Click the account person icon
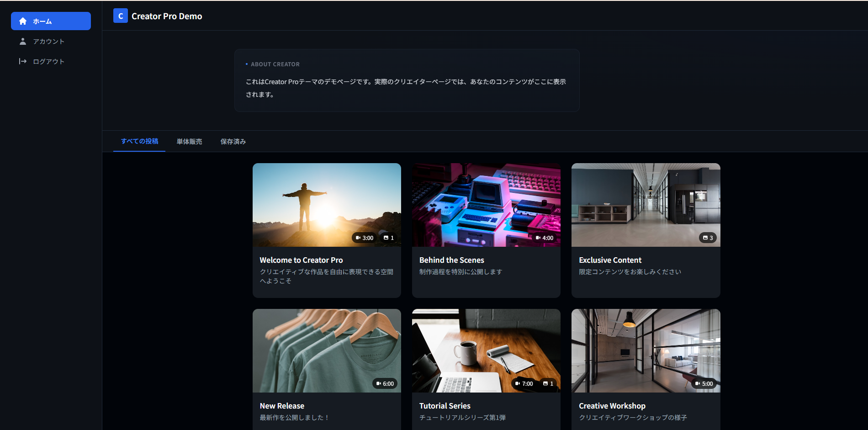868x430 pixels. pyautogui.click(x=22, y=41)
